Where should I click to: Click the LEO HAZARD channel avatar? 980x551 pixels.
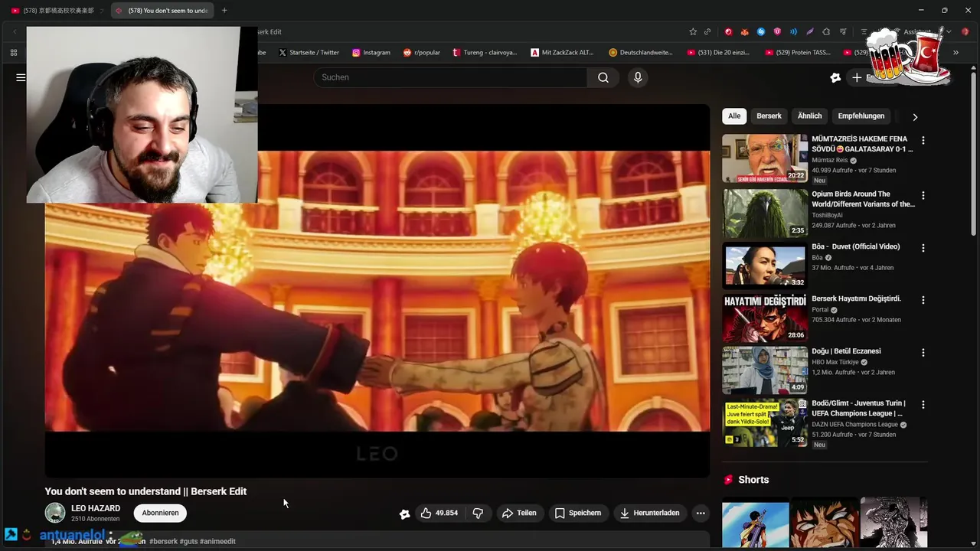point(55,513)
